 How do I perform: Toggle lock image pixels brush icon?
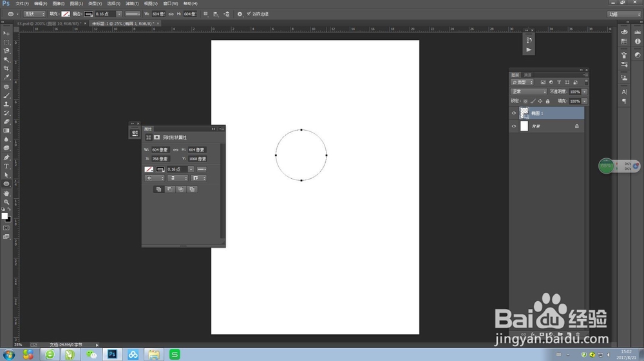tap(533, 101)
